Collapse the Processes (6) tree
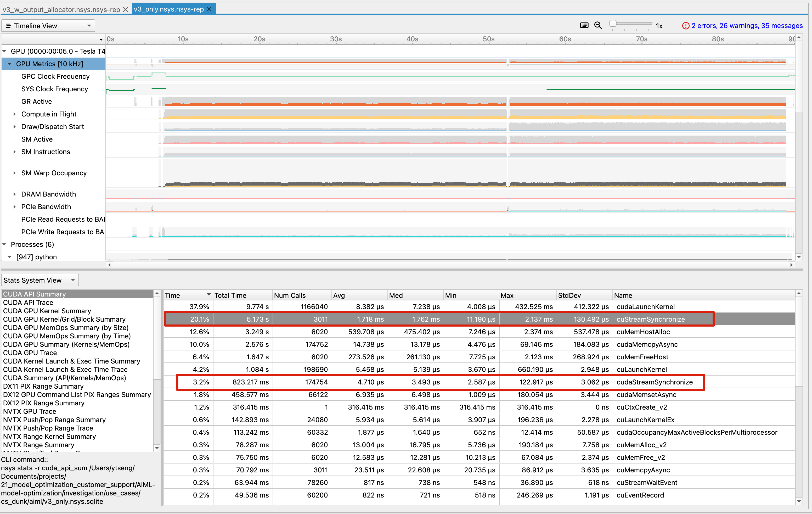The width and height of the screenshot is (812, 514). [4, 244]
